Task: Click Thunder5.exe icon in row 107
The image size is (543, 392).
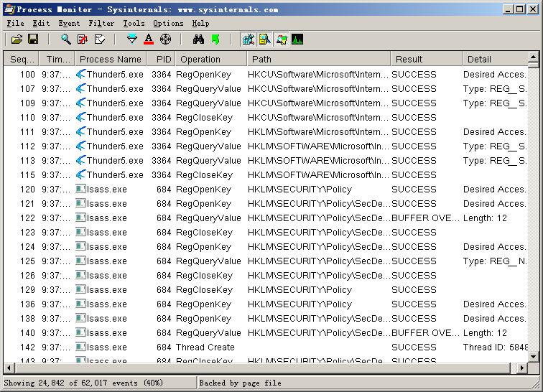Action: [80, 88]
